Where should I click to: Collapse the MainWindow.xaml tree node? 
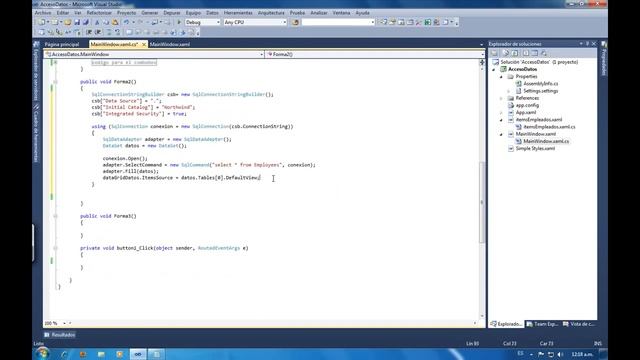[x=502, y=134]
